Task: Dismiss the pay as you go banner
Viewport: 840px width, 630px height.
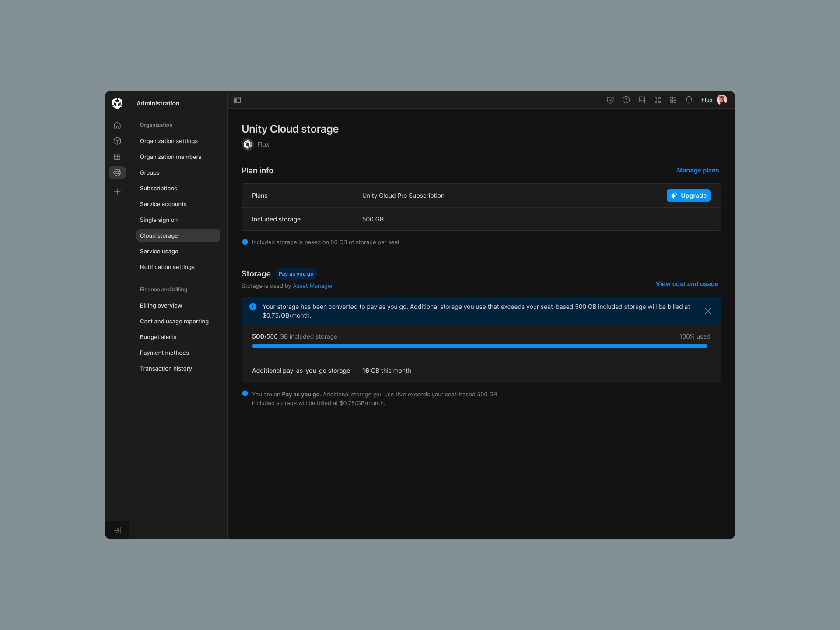Action: (708, 311)
